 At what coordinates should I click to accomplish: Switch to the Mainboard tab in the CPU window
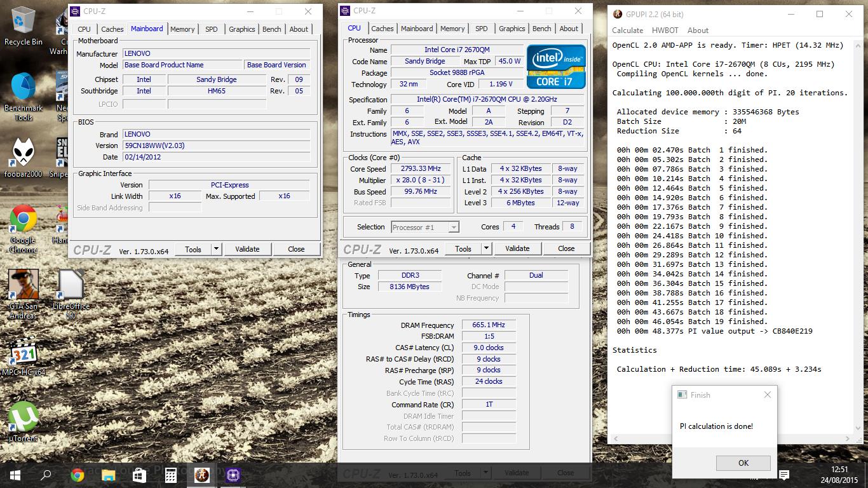[417, 29]
